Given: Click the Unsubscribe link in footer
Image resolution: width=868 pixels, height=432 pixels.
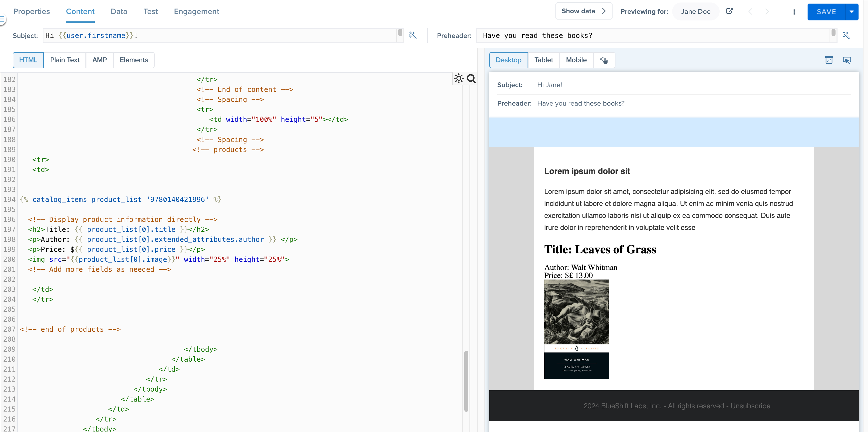Looking at the screenshot, I should (x=750, y=406).
